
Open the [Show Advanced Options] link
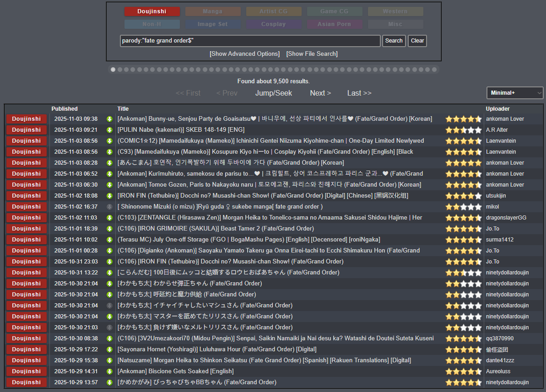[x=245, y=54]
